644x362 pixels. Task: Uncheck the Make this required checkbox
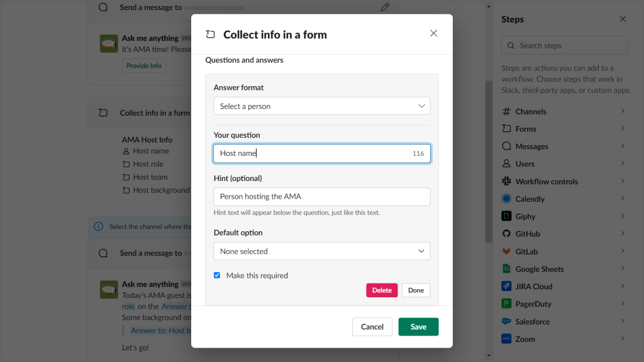[x=217, y=275]
